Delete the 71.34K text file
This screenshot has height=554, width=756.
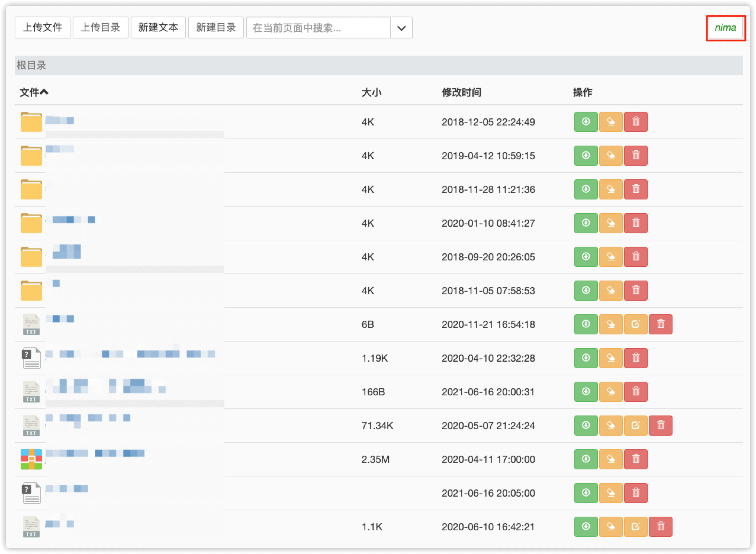[660, 426]
